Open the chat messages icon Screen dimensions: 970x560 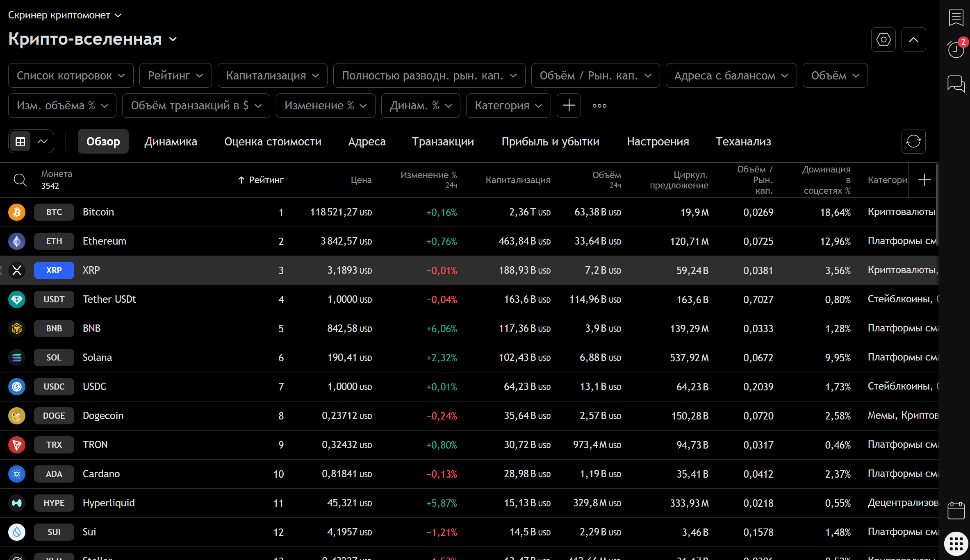(x=956, y=84)
